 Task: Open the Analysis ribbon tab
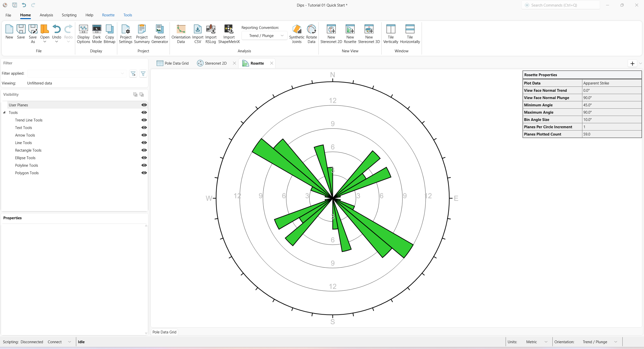click(46, 15)
